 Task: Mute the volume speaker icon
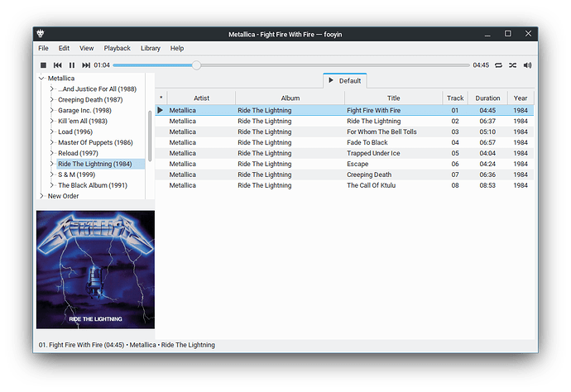[527, 65]
